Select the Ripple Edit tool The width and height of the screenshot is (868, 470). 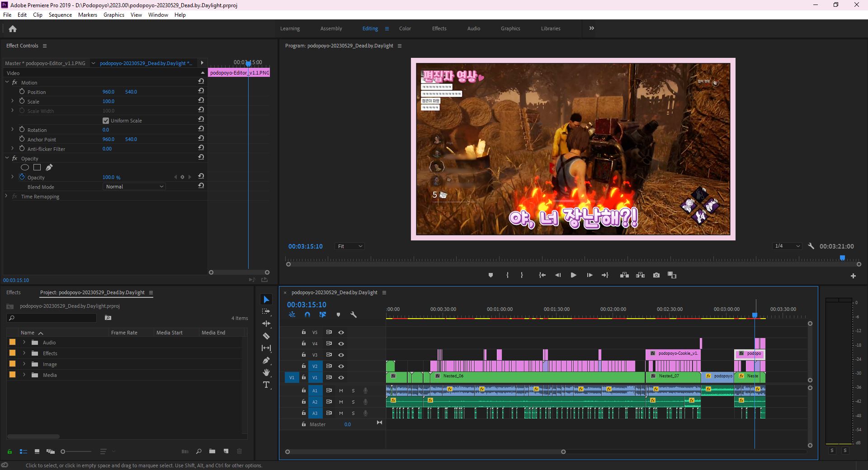pyautogui.click(x=266, y=324)
